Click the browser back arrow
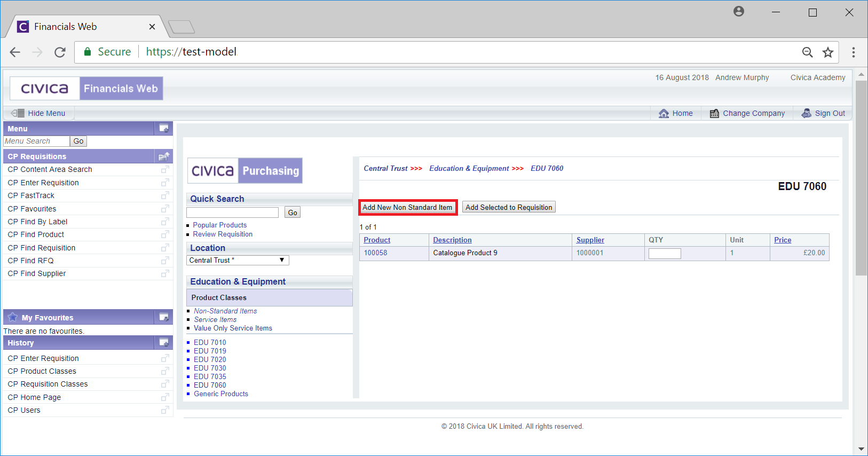This screenshot has height=456, width=868. coord(15,52)
